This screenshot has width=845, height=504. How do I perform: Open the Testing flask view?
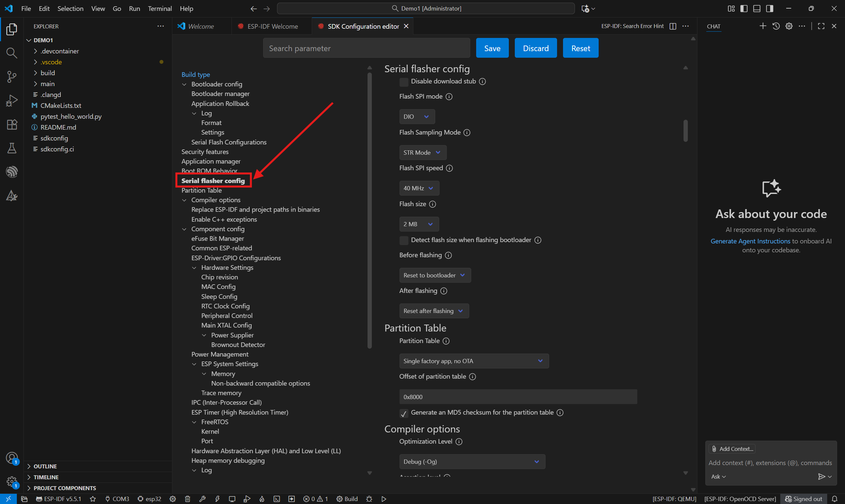pyautogui.click(x=12, y=148)
